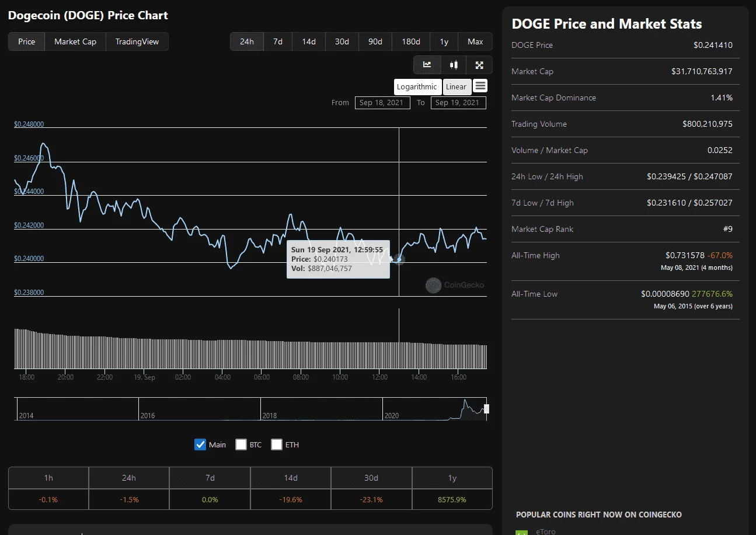Switch chart scale to Logarithmic
This screenshot has height=535, width=756.
417,87
